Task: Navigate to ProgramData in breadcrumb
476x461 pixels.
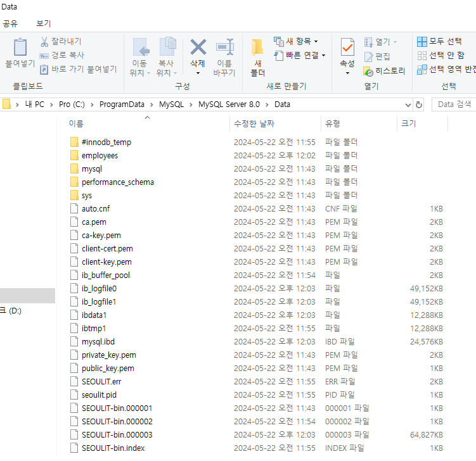Action: tap(122, 104)
